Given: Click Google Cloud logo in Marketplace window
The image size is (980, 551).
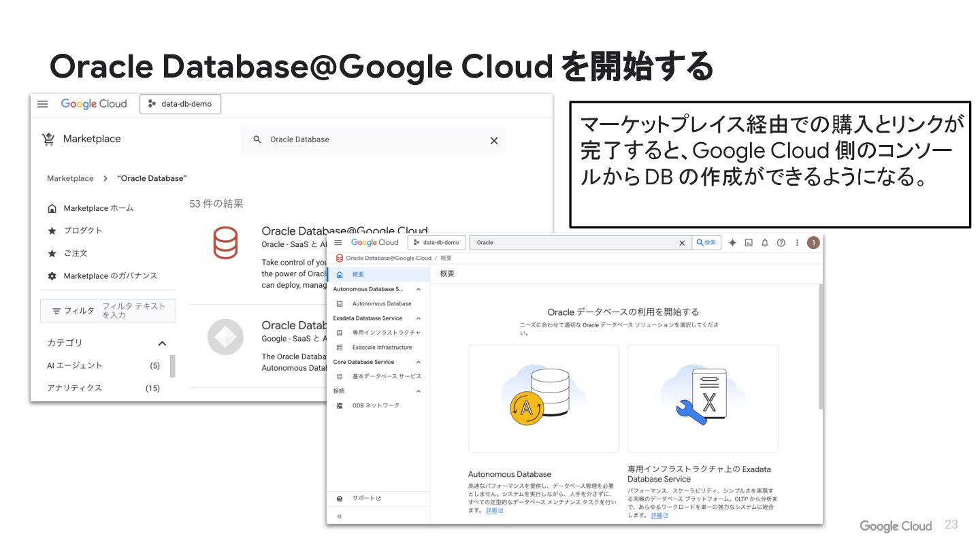Looking at the screenshot, I should tap(94, 104).
